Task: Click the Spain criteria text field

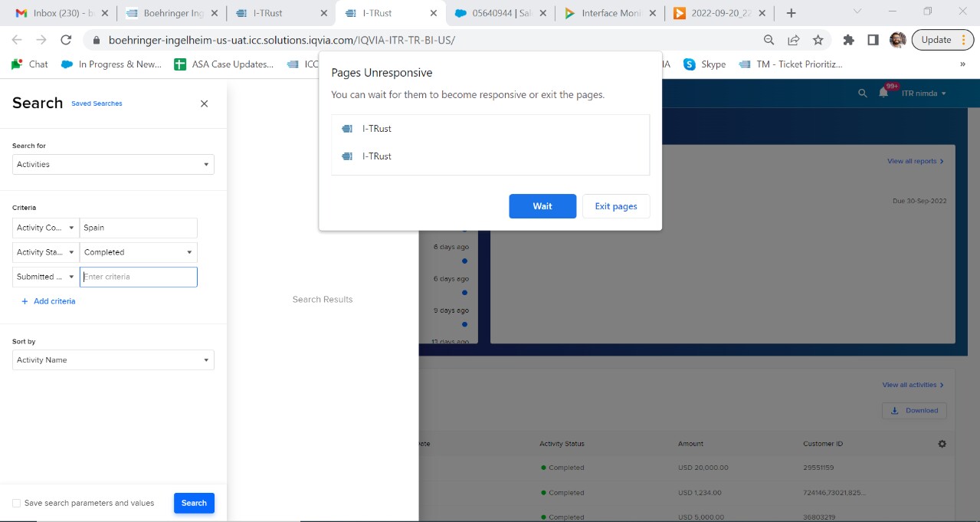Action: tap(139, 228)
